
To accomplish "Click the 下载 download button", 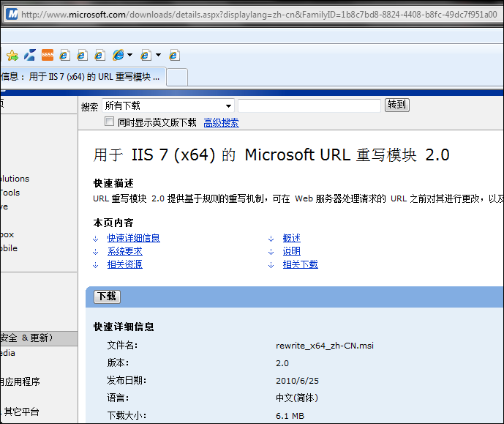I will click(107, 297).
